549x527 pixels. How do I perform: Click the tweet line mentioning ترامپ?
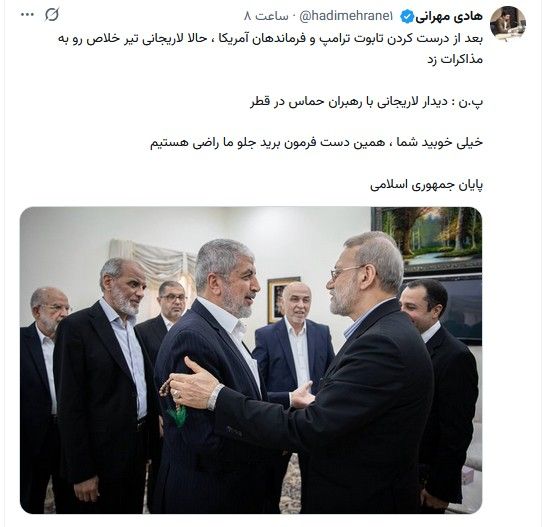(x=270, y=39)
